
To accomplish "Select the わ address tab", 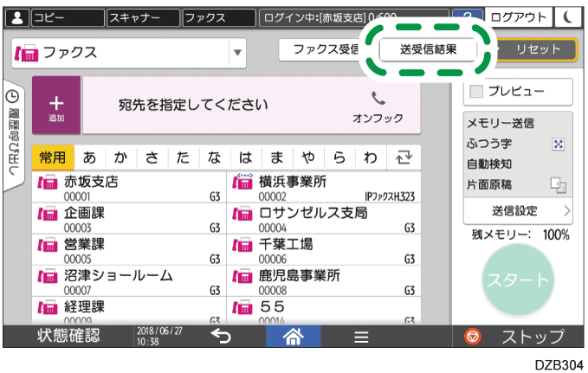I will [x=371, y=158].
